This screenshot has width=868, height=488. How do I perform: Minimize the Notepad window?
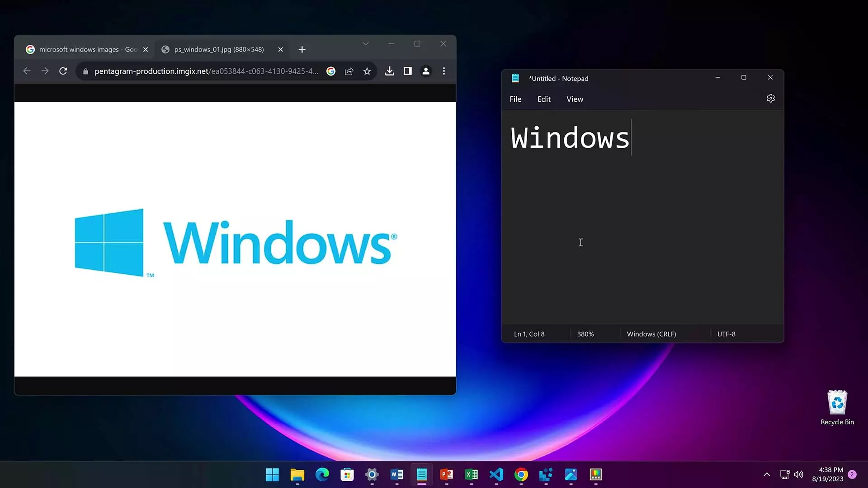717,78
